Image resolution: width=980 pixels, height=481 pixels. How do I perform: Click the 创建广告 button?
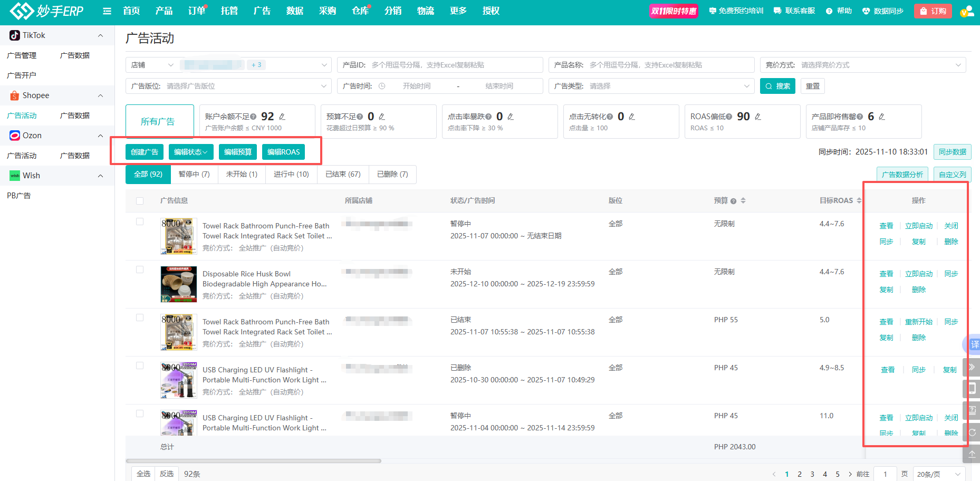pyautogui.click(x=145, y=152)
